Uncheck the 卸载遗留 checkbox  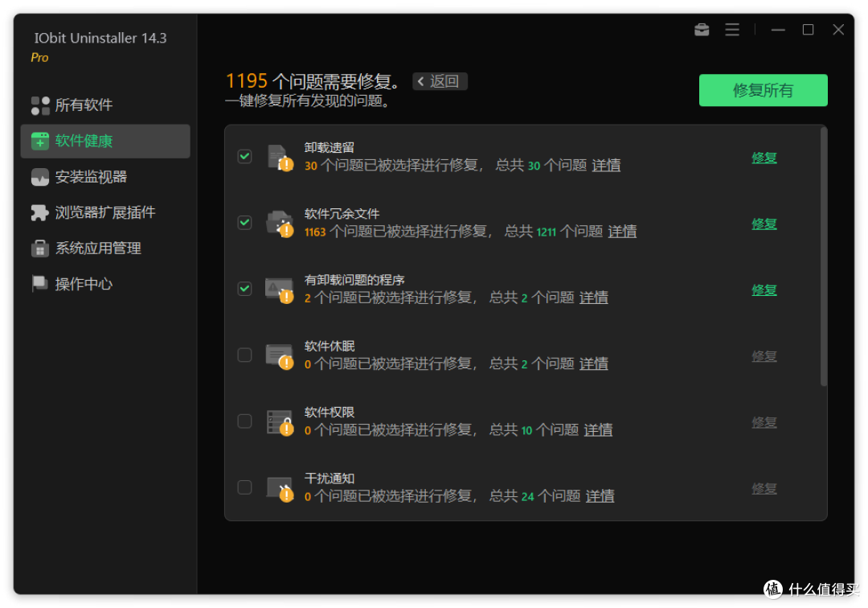(x=244, y=157)
